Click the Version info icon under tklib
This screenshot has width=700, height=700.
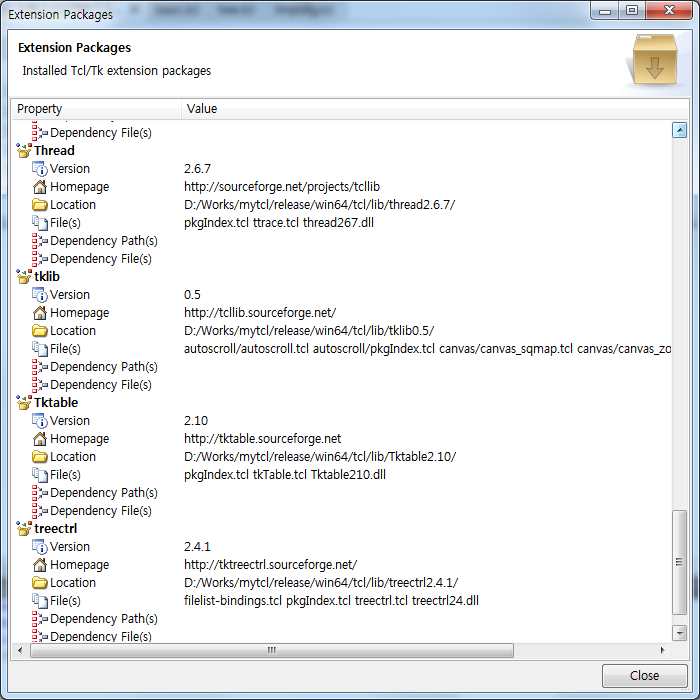tap(40, 295)
